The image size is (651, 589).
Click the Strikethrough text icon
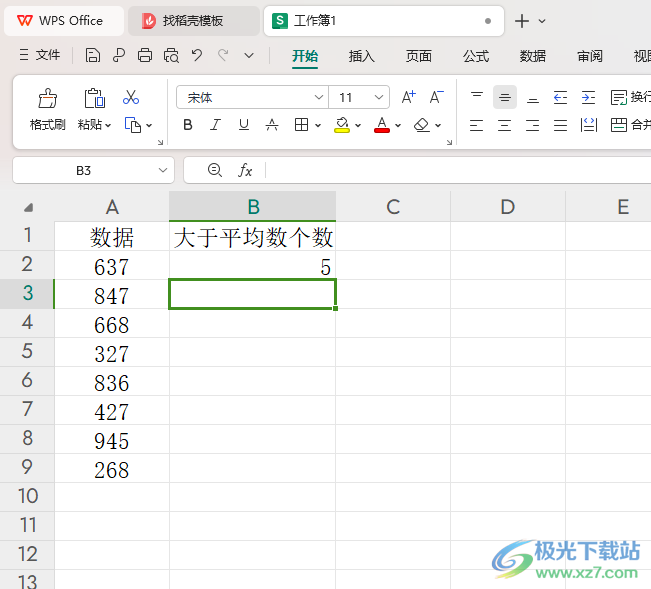pyautogui.click(x=272, y=125)
